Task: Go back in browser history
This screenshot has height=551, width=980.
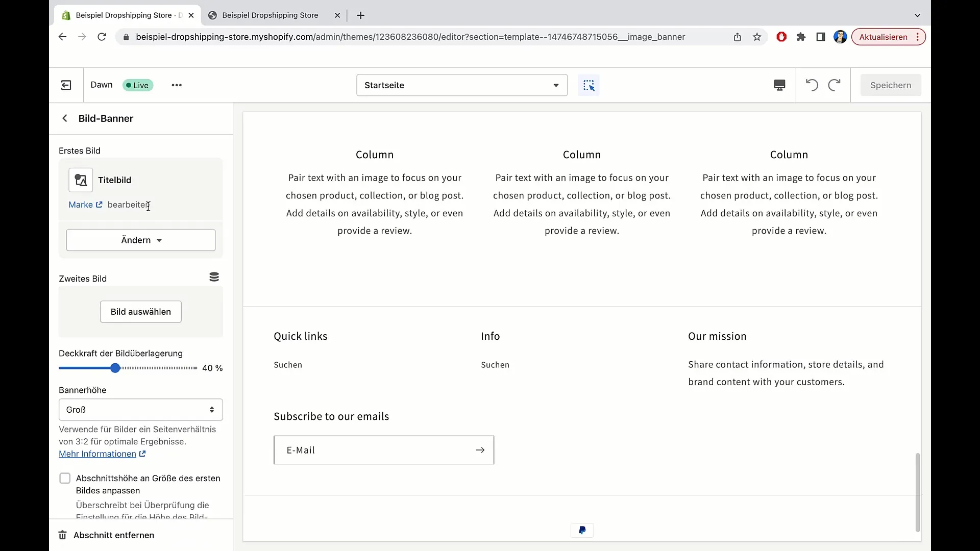Action: tap(62, 37)
